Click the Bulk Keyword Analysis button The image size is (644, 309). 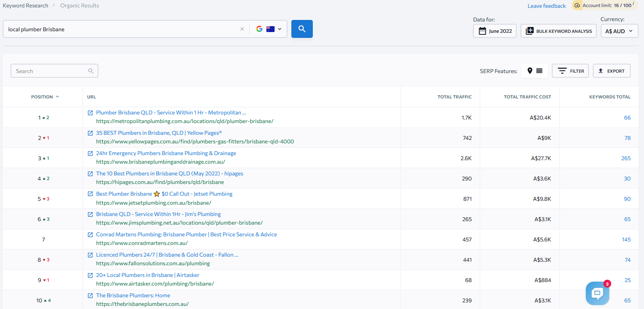coord(558,31)
